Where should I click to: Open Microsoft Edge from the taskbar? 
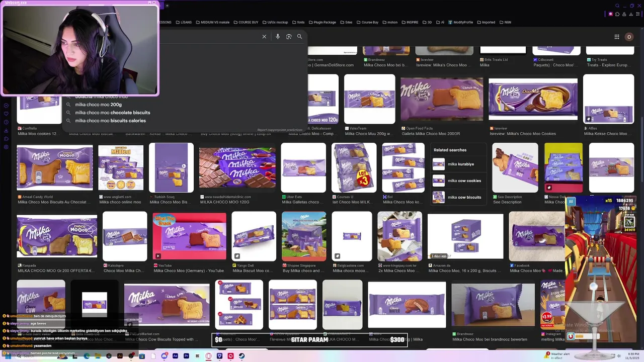(x=87, y=356)
